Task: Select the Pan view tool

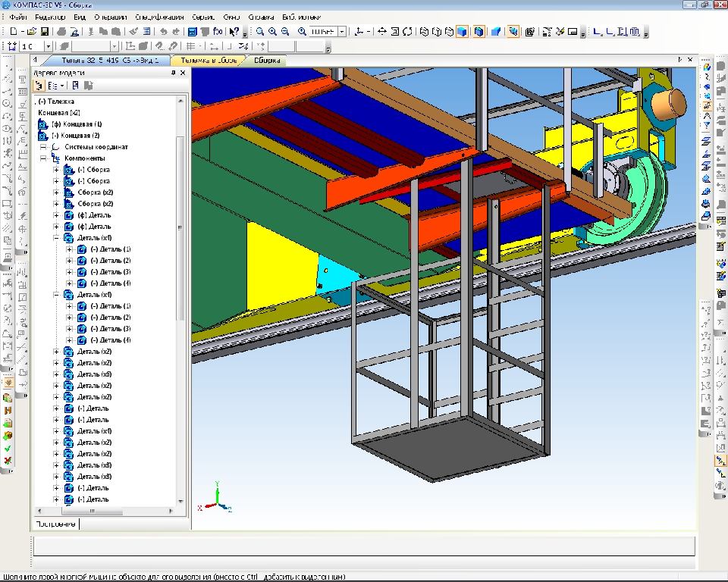Action: click(382, 32)
